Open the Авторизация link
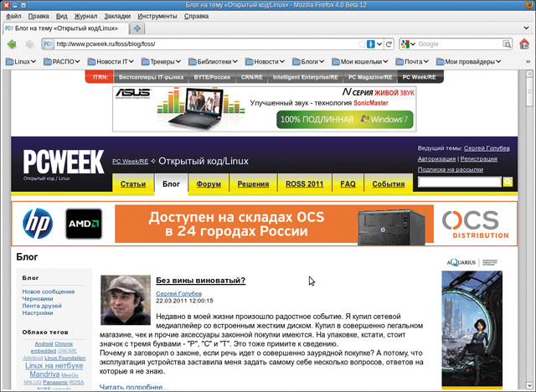The image size is (536, 392). pyautogui.click(x=436, y=159)
